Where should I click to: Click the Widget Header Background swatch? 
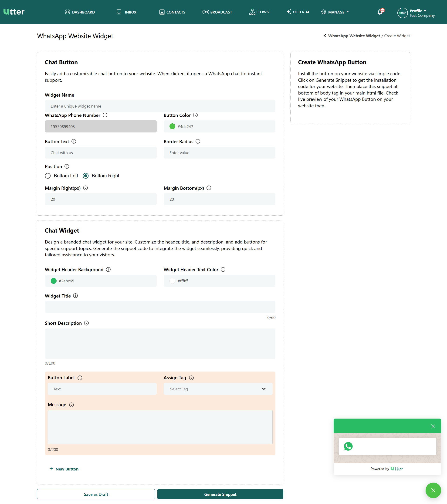click(x=54, y=281)
